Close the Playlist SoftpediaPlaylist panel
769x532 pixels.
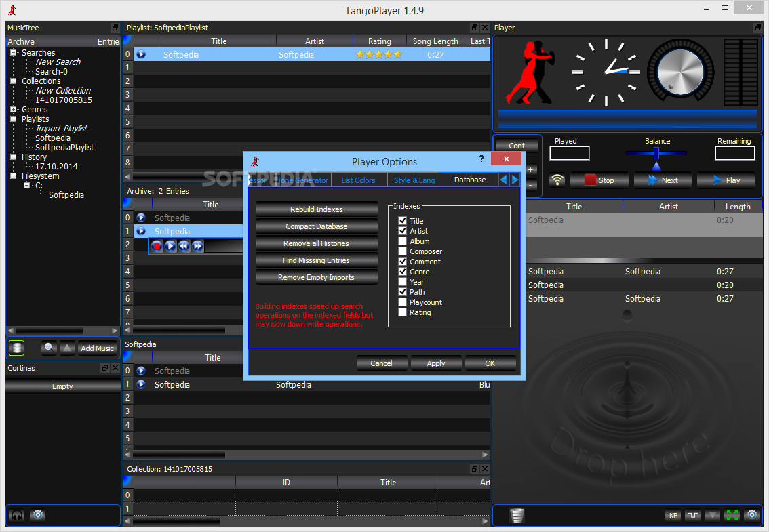[x=485, y=28]
